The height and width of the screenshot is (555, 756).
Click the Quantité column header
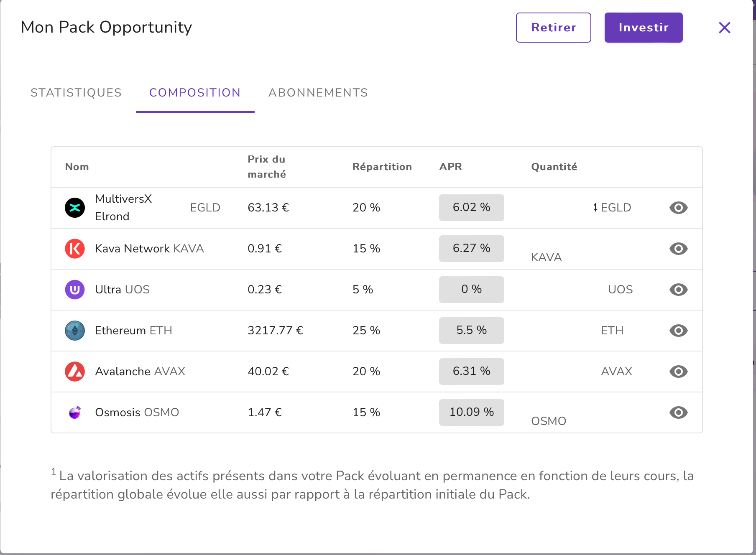[x=554, y=167]
